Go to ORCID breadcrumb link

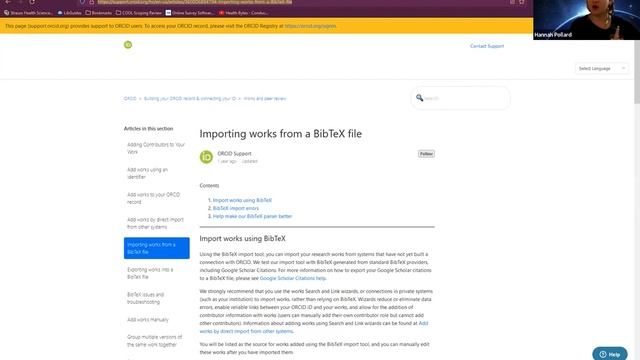point(130,98)
